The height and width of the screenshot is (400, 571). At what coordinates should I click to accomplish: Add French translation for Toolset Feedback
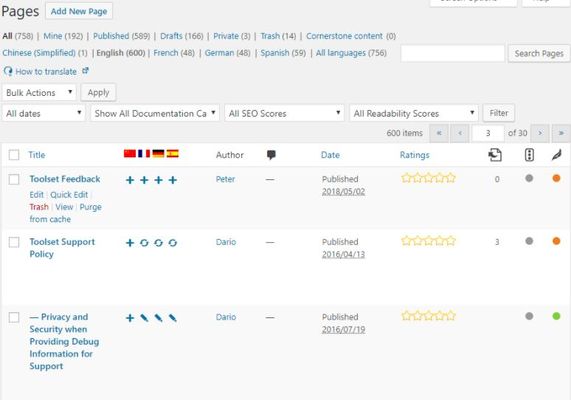[144, 180]
